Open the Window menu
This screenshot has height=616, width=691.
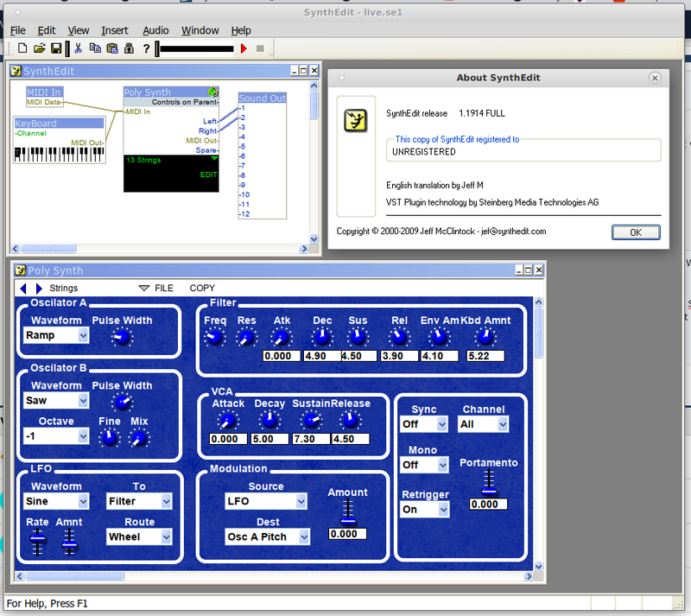(x=200, y=30)
